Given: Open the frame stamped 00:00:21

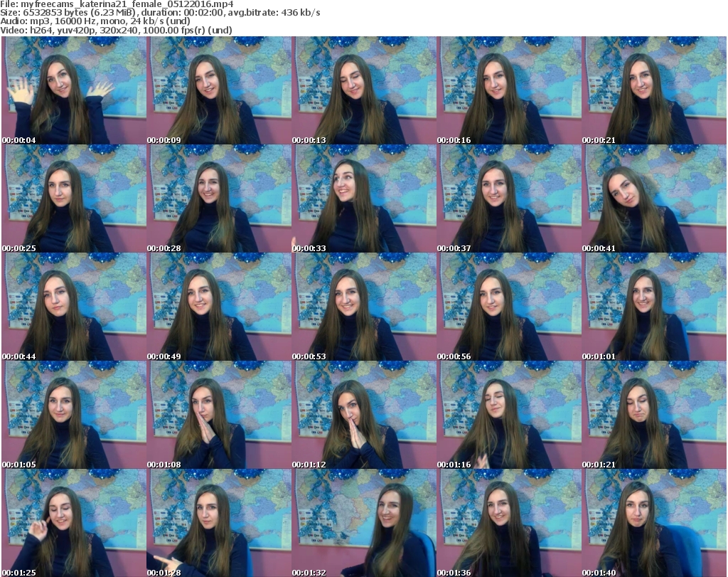Looking at the screenshot, I should pyautogui.click(x=654, y=90).
